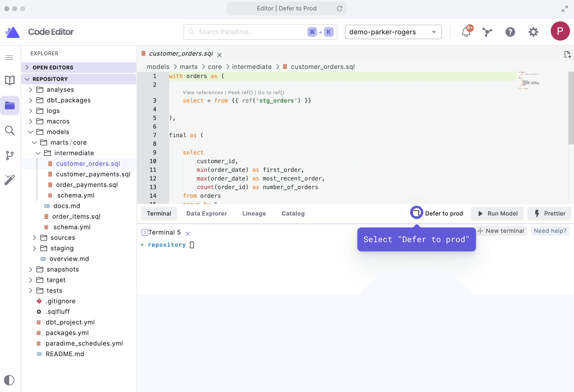574x392 pixels.
Task: Switch to the Data Explorer tab
Action: click(x=206, y=213)
